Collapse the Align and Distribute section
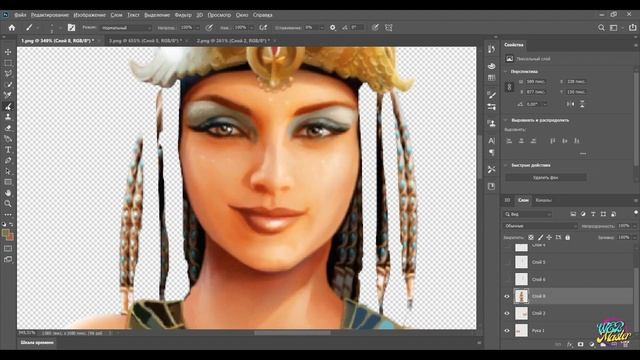The height and width of the screenshot is (360, 640). [x=506, y=120]
